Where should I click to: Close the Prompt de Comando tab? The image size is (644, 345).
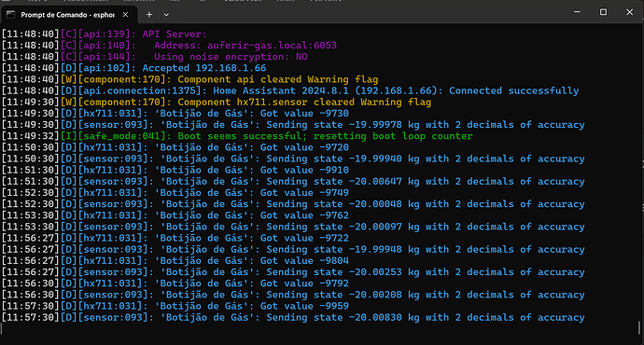click(125, 15)
